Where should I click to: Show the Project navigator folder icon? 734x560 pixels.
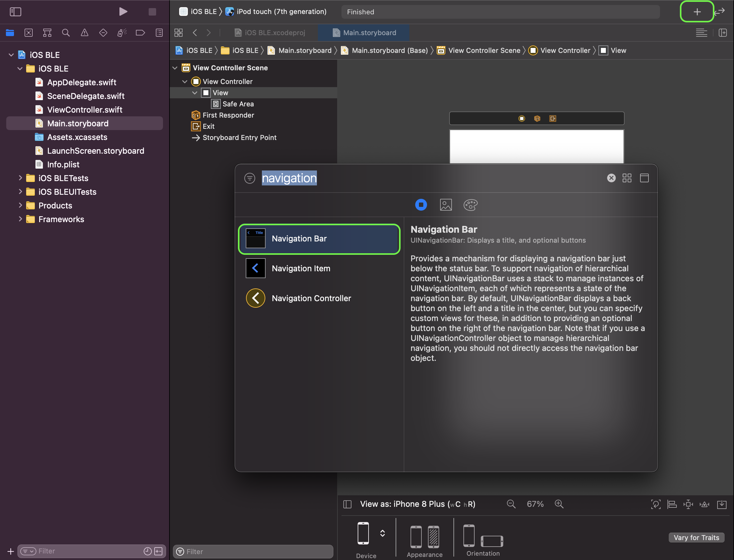(x=10, y=33)
